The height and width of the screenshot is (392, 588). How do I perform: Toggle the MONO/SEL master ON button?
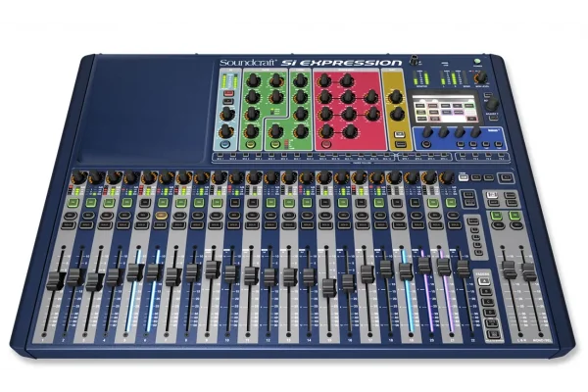click(514, 216)
